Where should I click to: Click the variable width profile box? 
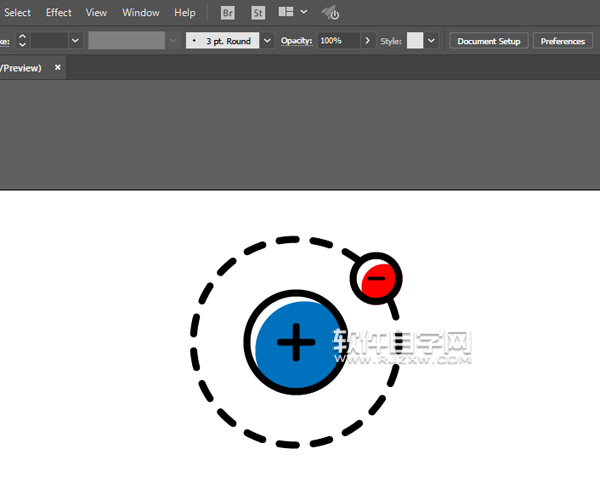127,41
